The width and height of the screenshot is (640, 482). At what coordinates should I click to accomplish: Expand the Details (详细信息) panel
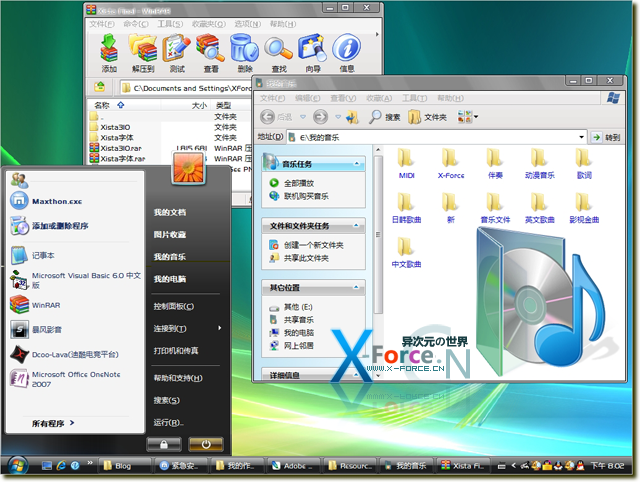pos(356,375)
